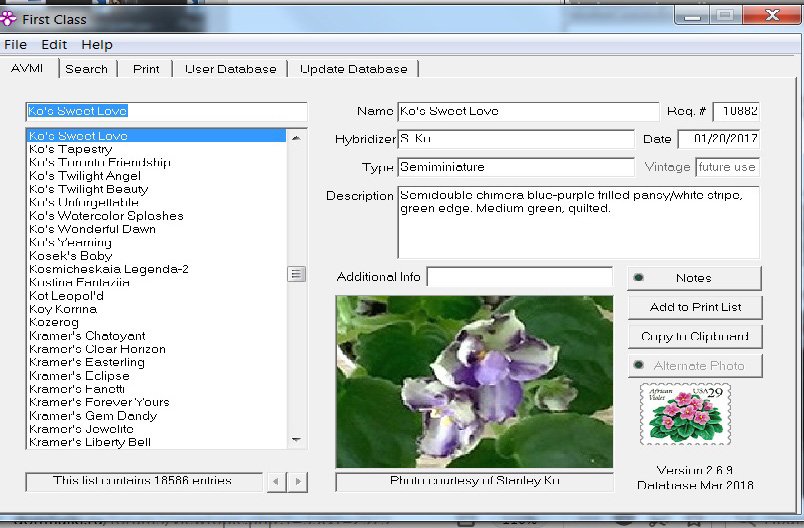Select Kot Leopol'd in list
The width and height of the screenshot is (804, 528).
(156, 296)
